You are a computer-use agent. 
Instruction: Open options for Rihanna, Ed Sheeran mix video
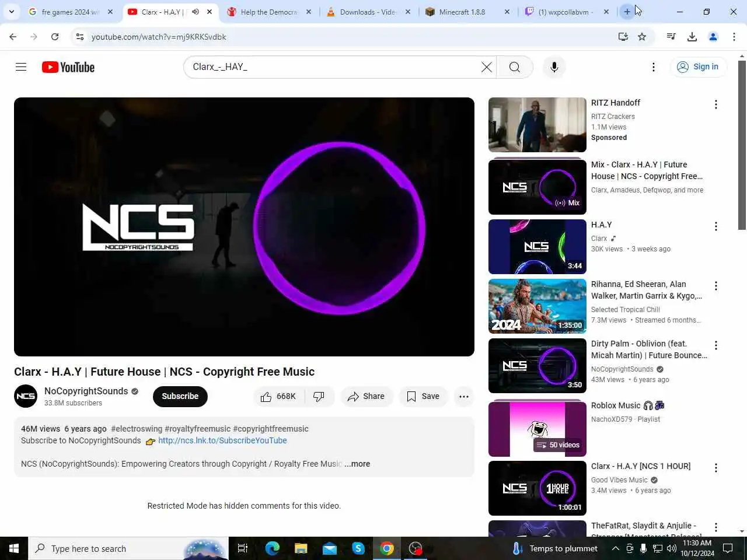coord(716,286)
